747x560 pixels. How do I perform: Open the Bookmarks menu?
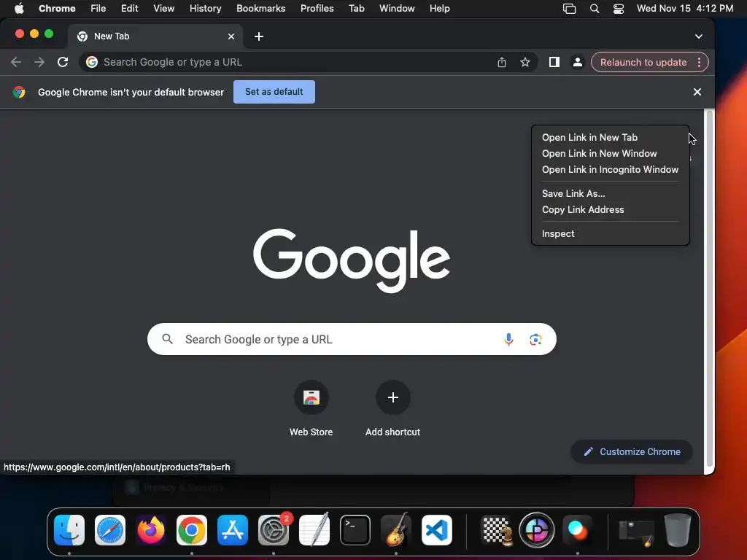[x=260, y=8]
